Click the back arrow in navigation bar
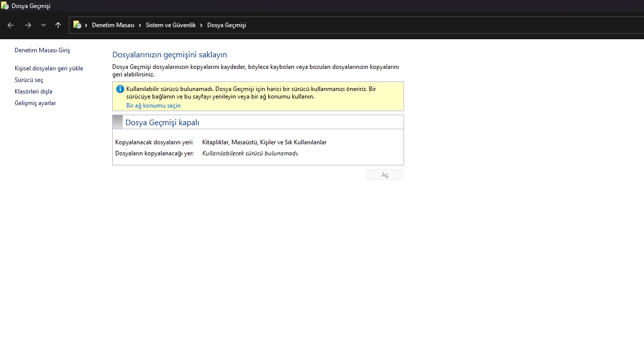 click(11, 25)
